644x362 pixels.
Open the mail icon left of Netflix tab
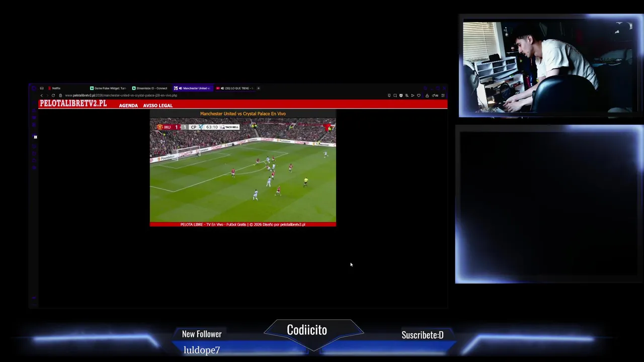42,88
